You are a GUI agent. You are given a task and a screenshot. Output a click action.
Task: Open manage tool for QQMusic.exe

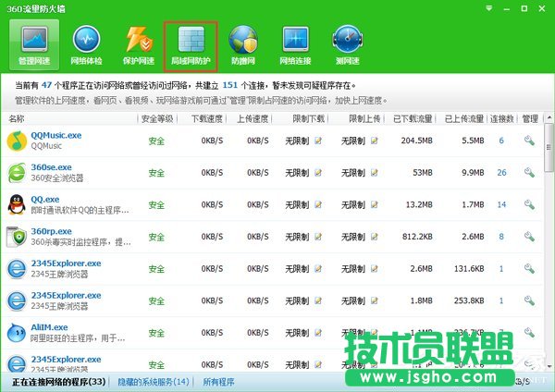(529, 141)
